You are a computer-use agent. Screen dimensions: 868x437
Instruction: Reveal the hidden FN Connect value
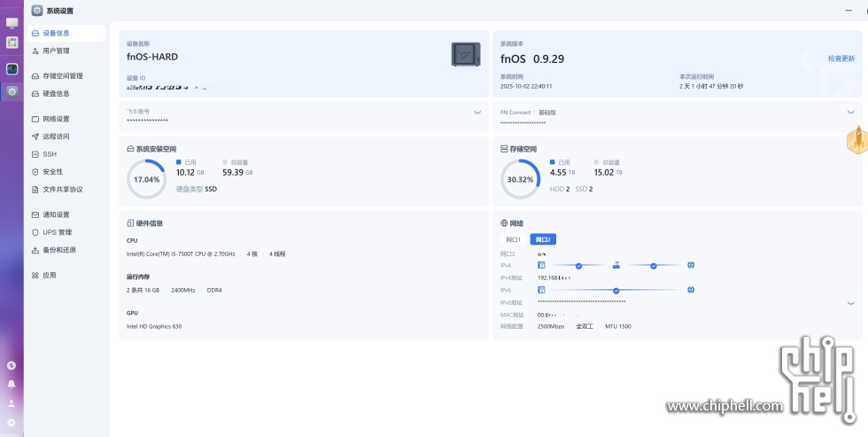(x=851, y=112)
